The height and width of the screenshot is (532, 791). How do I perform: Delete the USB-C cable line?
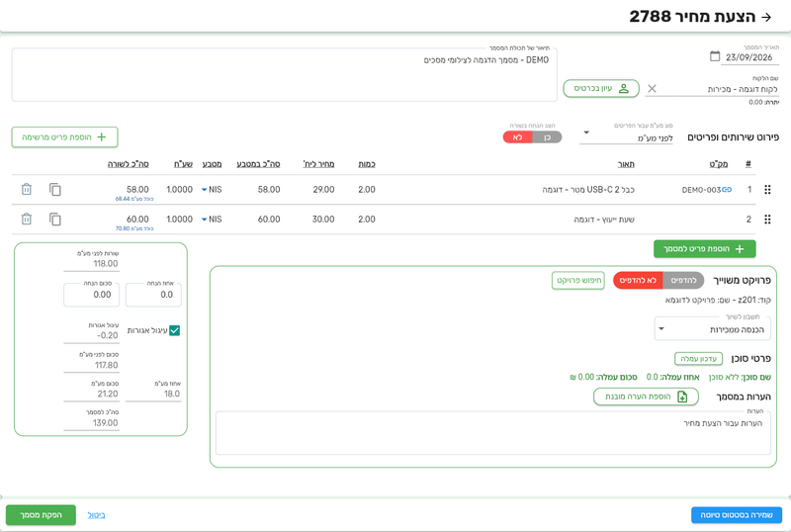coord(27,189)
